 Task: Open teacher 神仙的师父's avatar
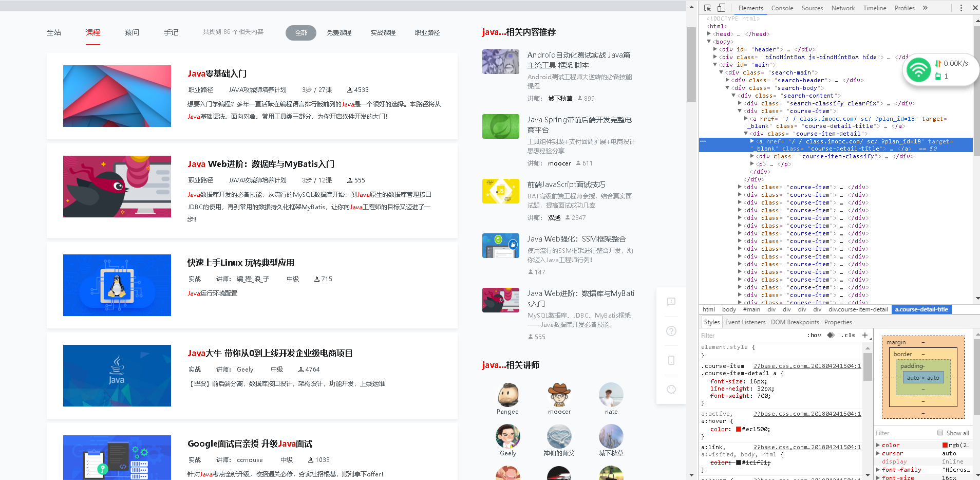tap(559, 436)
